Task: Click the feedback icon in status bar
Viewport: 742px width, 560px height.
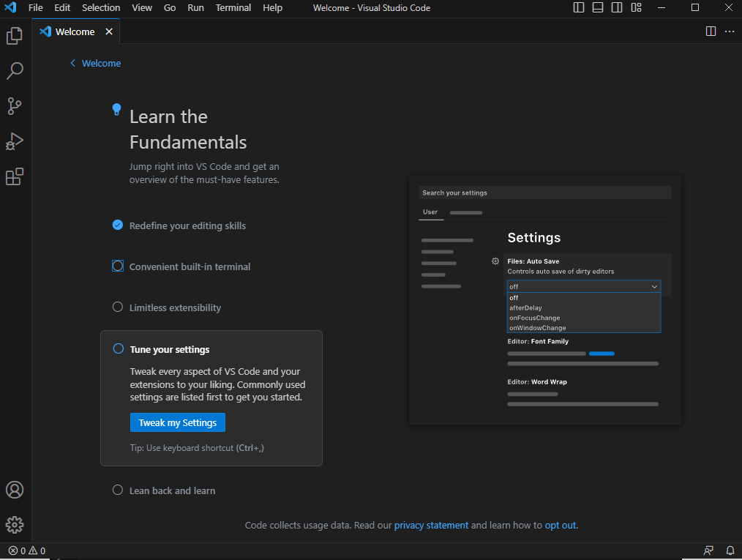Action: click(x=708, y=550)
